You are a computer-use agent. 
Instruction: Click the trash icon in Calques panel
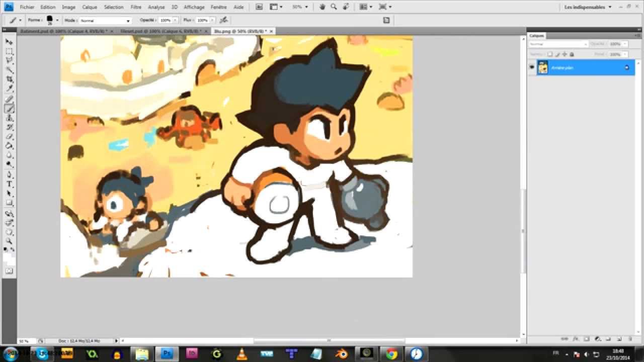point(630,339)
